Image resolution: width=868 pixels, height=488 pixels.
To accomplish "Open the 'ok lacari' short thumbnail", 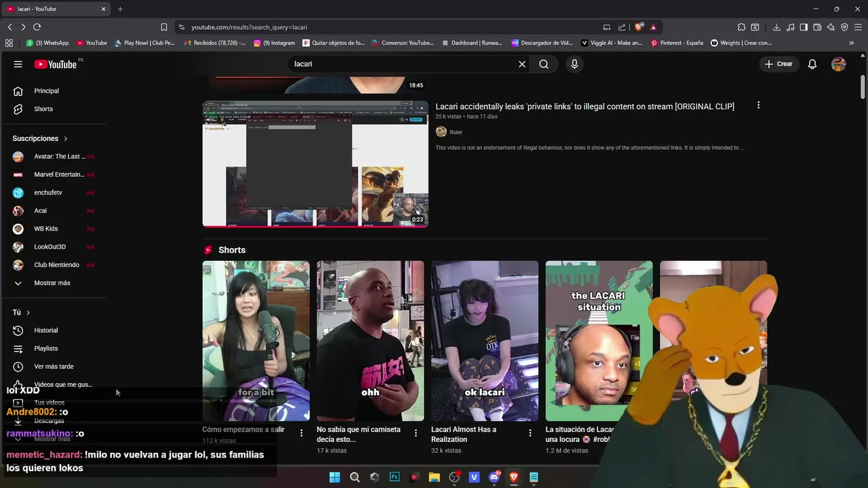I will 485,341.
